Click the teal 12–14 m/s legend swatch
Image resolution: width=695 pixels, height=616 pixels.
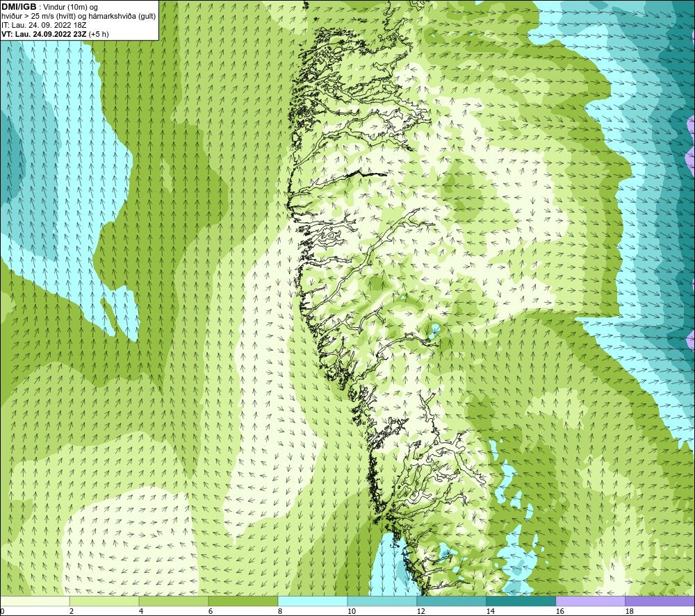pos(451,601)
